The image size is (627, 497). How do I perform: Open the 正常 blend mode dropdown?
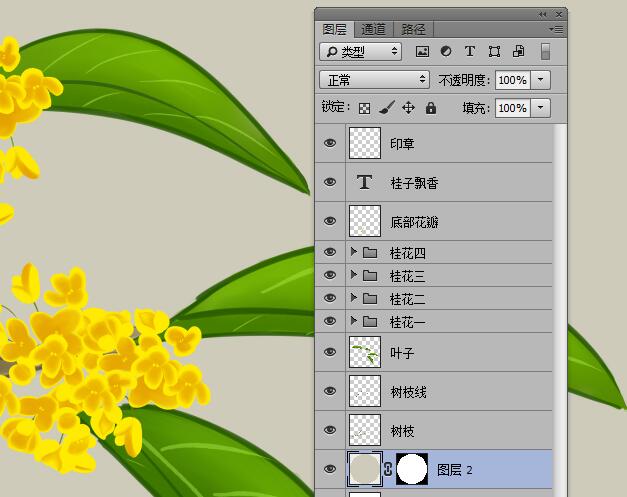tap(374, 80)
